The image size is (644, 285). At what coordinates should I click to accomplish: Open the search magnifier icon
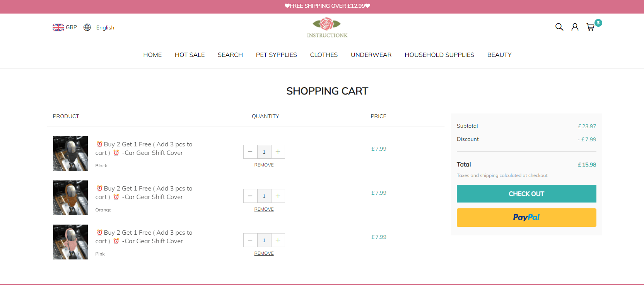click(559, 27)
